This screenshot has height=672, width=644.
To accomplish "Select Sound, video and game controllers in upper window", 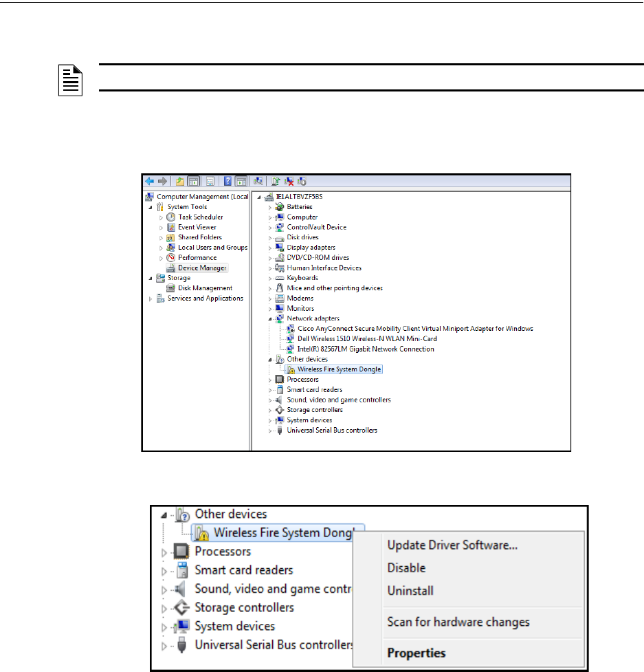I will [x=339, y=400].
